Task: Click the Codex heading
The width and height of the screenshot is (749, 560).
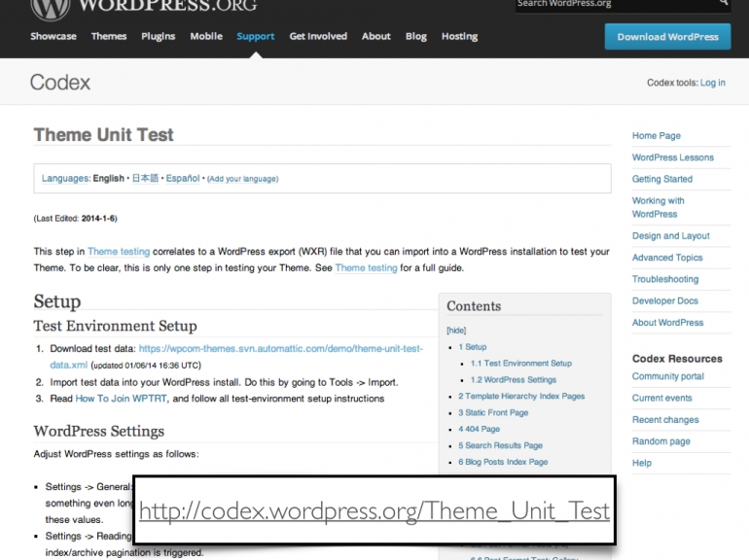Action: coord(60,83)
